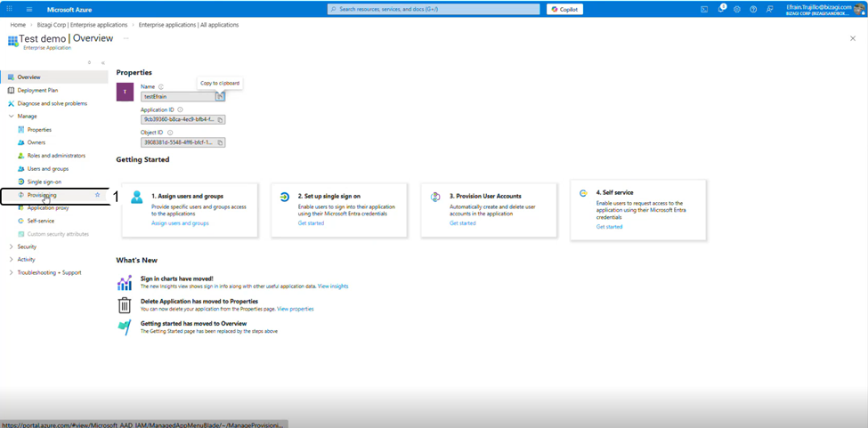Open Self-service menu item
The image size is (868, 428).
(40, 222)
